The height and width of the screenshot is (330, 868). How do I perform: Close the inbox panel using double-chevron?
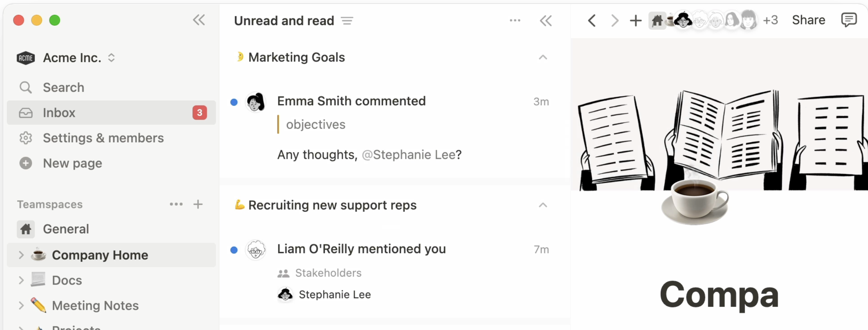546,21
